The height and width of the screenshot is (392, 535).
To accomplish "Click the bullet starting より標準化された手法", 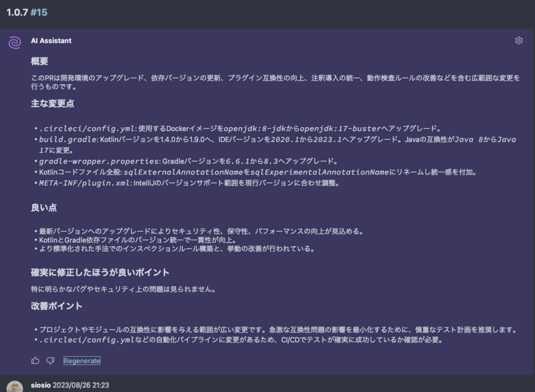I will tap(177, 249).
